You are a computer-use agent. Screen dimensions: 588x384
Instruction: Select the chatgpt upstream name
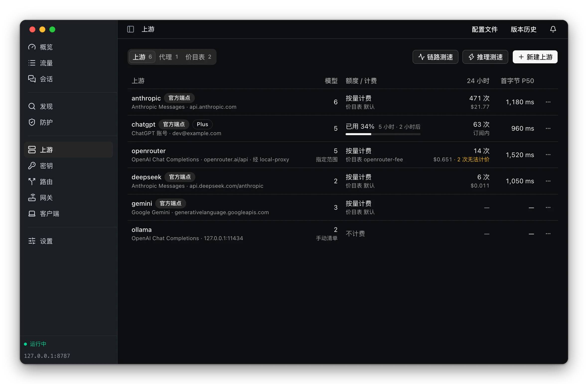143,124
